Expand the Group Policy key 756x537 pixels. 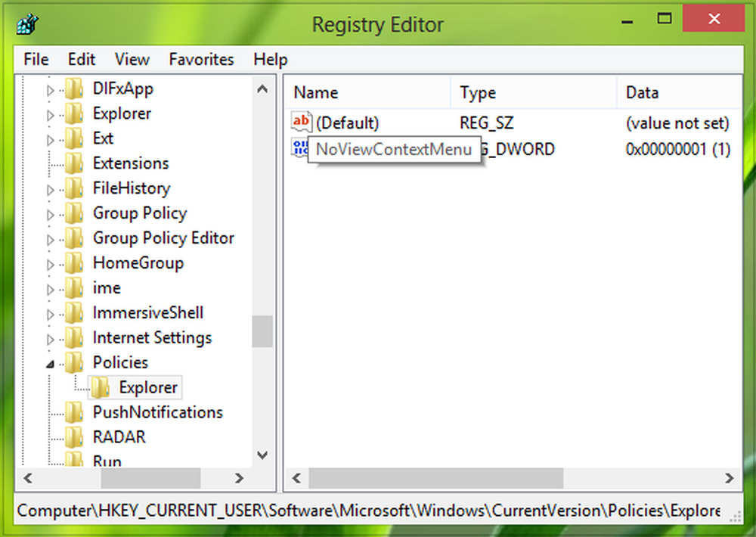coord(50,215)
